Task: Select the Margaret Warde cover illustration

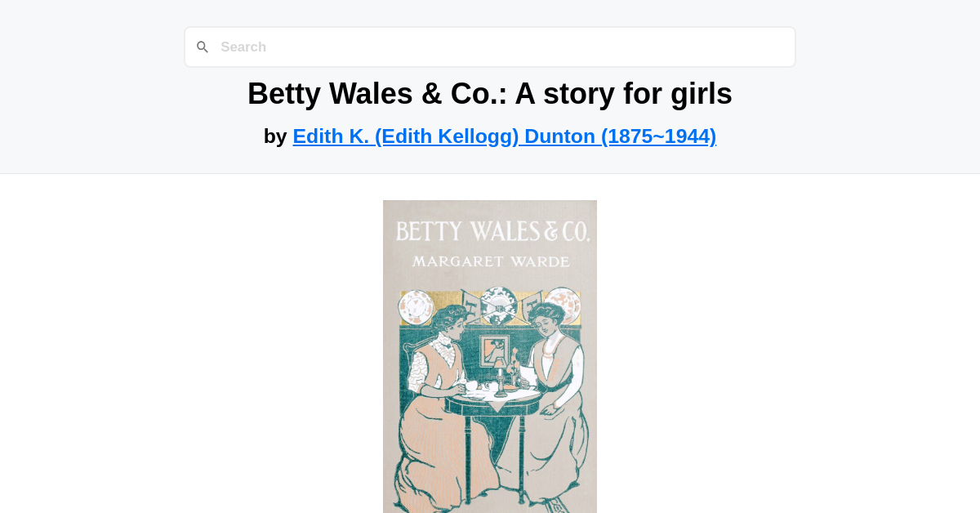Action: 490,356
